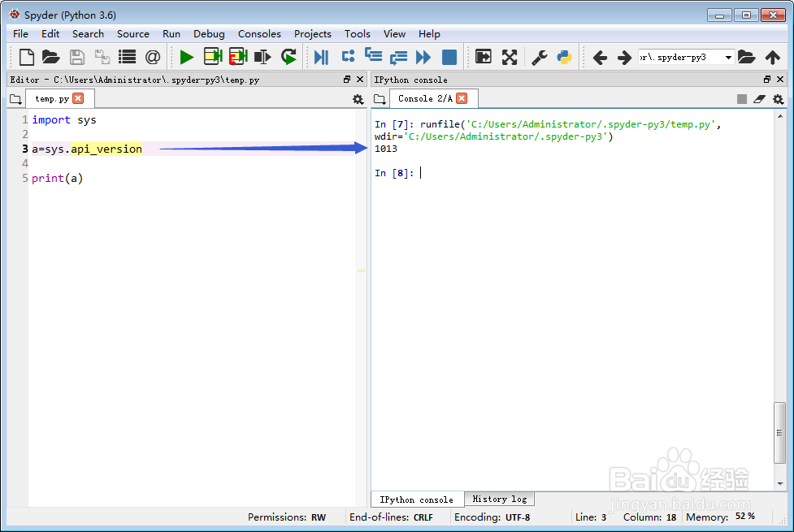Open the Edit menu
The height and width of the screenshot is (532, 794).
click(x=50, y=34)
